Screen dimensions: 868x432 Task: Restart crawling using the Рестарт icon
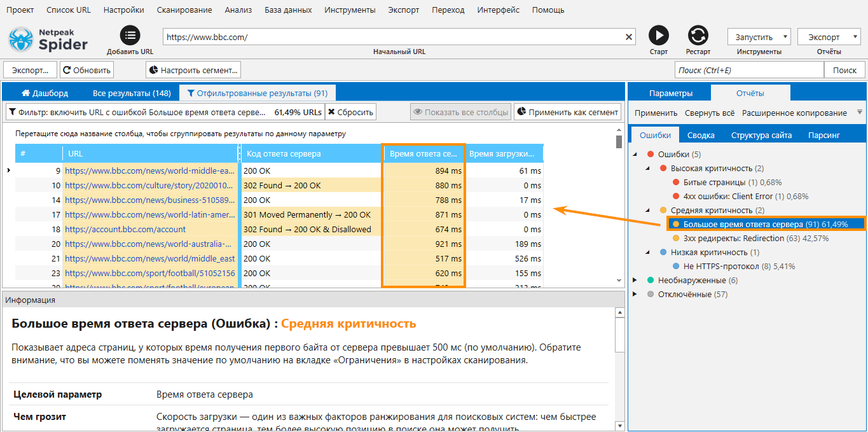(x=698, y=35)
